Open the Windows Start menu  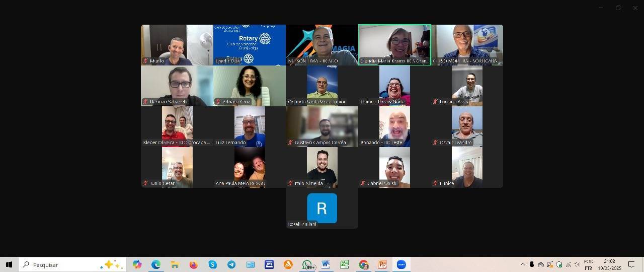(9, 264)
